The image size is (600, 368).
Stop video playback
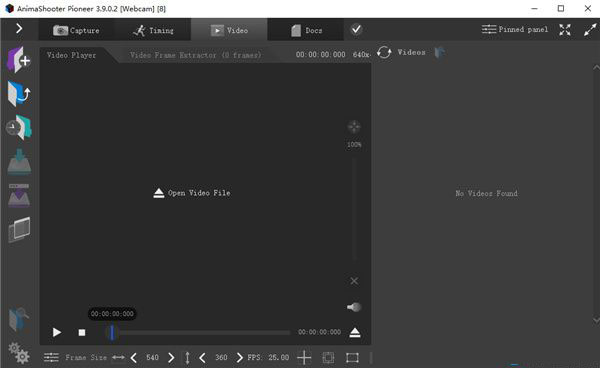[82, 332]
